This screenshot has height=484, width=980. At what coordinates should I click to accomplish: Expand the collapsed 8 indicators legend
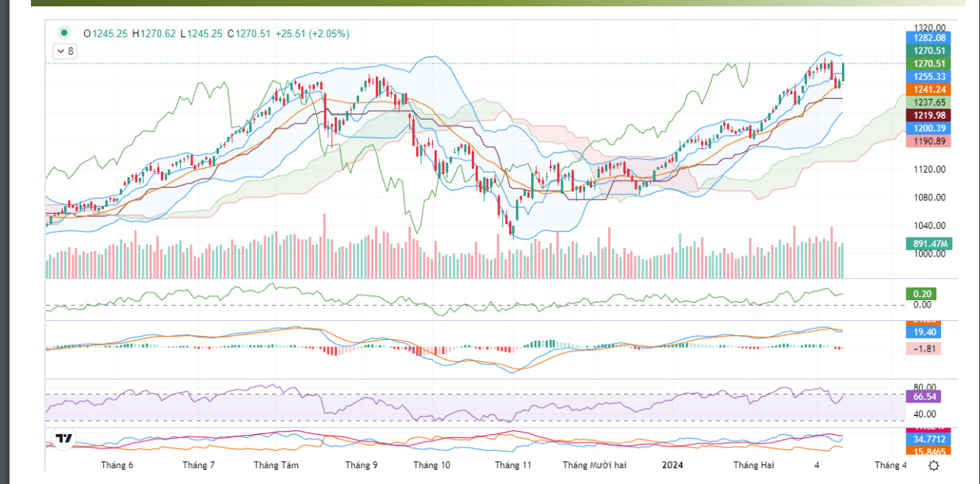pos(65,51)
